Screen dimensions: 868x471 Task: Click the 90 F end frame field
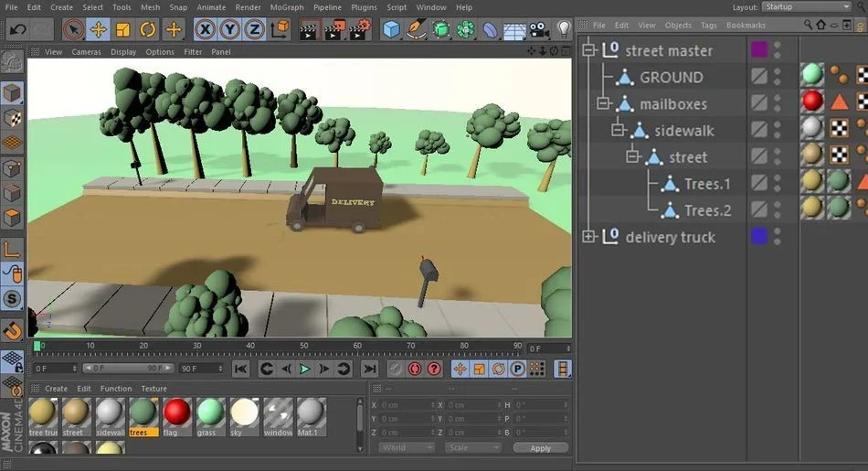click(x=202, y=369)
